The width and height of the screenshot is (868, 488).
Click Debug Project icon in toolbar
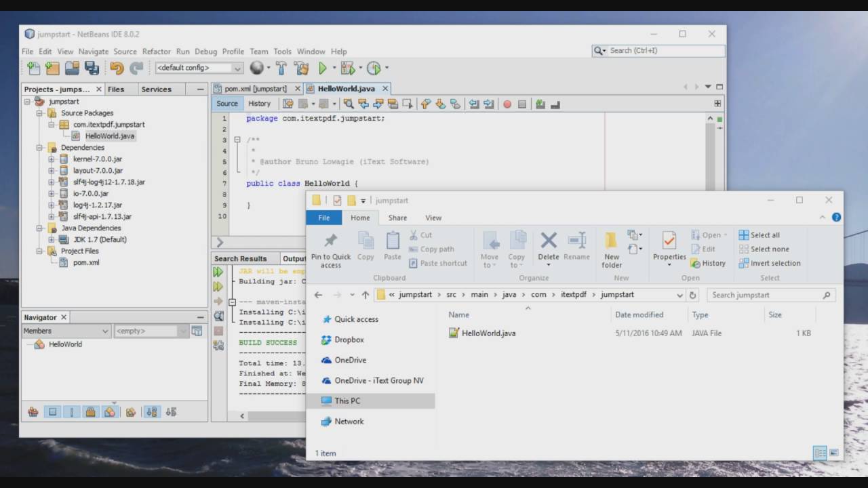347,68
